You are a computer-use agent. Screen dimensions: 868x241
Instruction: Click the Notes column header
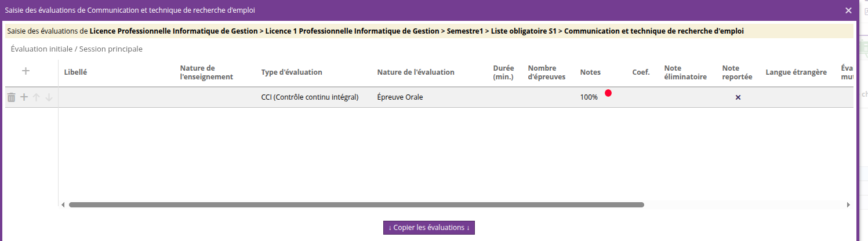[x=590, y=72]
